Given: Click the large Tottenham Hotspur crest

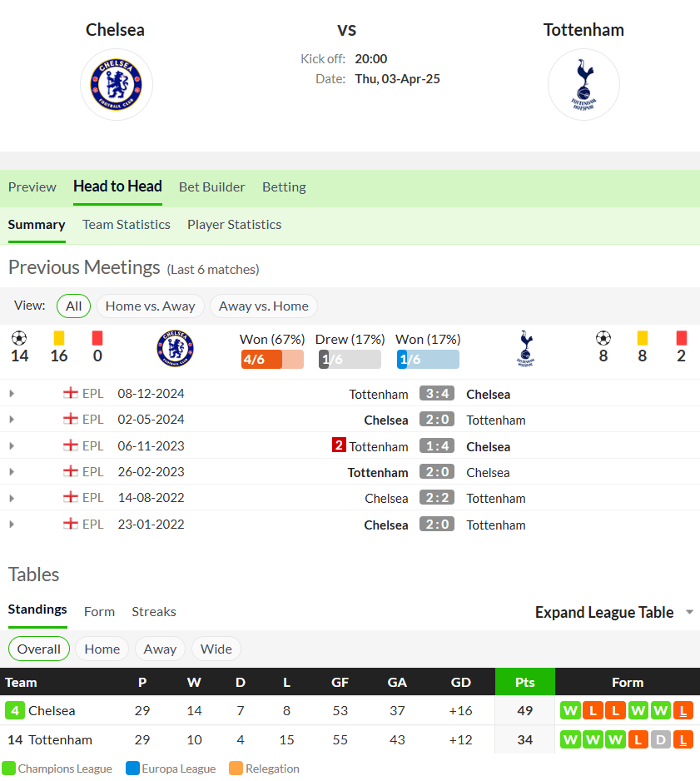Looking at the screenshot, I should coord(583,85).
